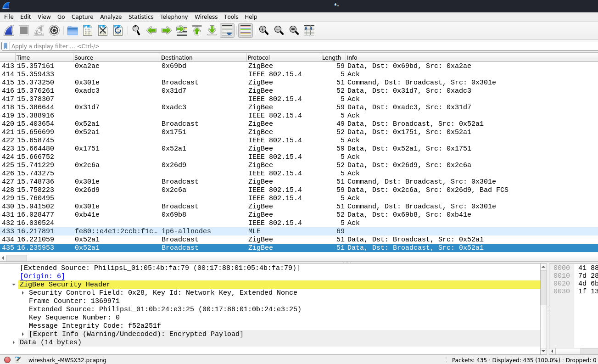
Task: Open the Go menu
Action: pyautogui.click(x=61, y=17)
